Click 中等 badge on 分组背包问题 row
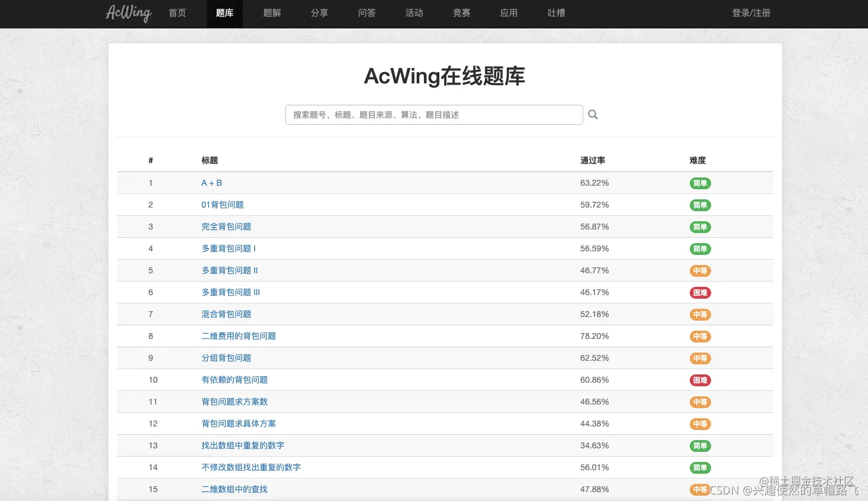 pyautogui.click(x=700, y=358)
